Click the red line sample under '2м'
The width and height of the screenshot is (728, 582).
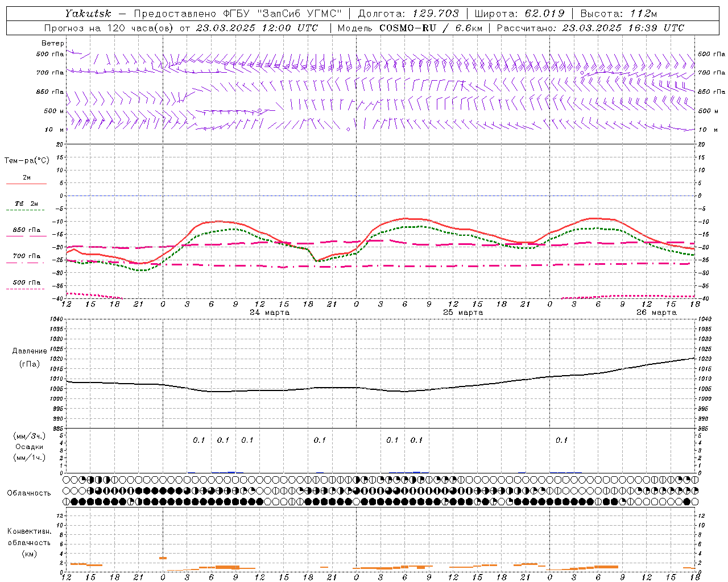point(26,184)
